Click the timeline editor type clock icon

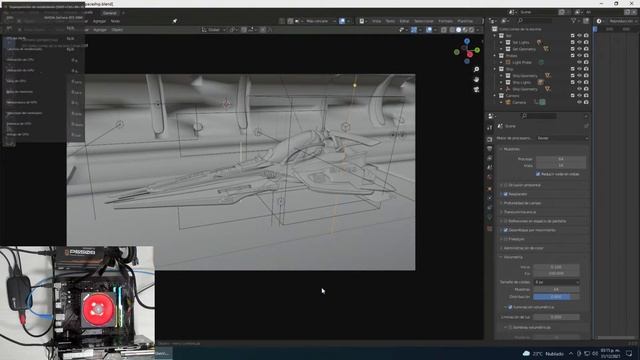(x=599, y=21)
